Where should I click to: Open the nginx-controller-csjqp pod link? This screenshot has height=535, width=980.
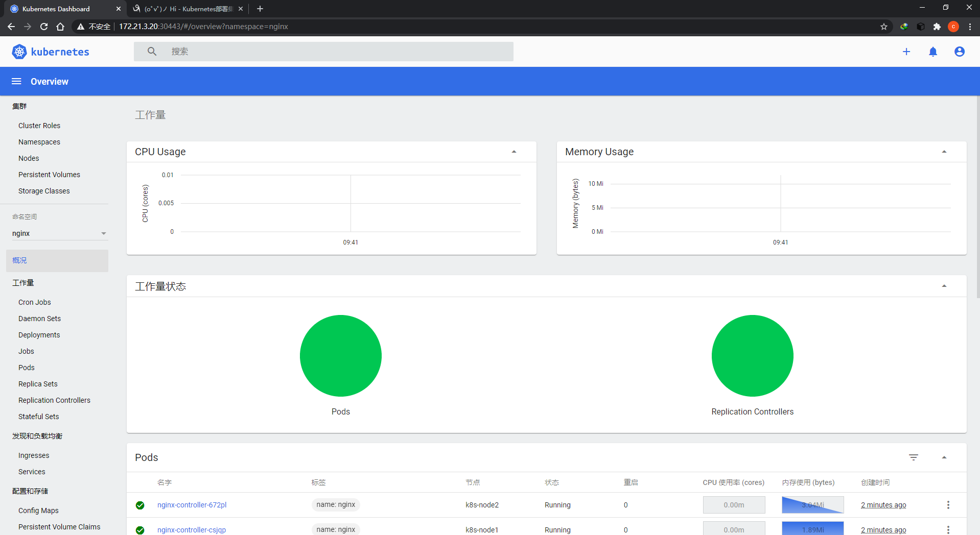192,530
